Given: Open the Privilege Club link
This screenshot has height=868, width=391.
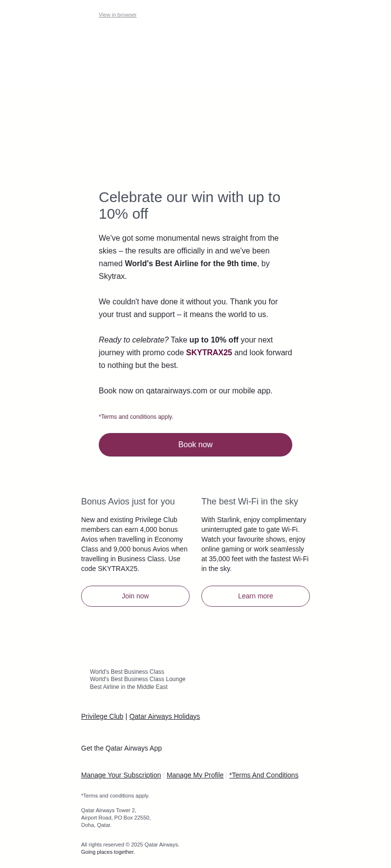Looking at the screenshot, I should pos(102,716).
